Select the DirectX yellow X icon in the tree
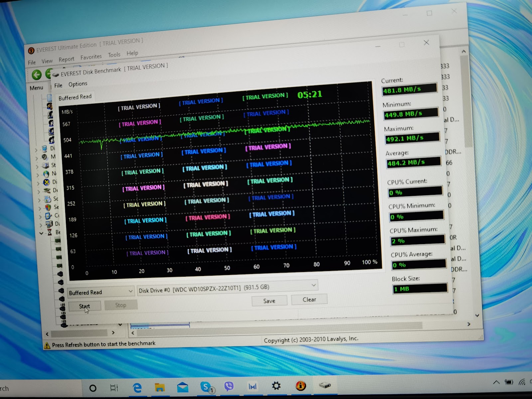532x399 pixels. tap(47, 182)
